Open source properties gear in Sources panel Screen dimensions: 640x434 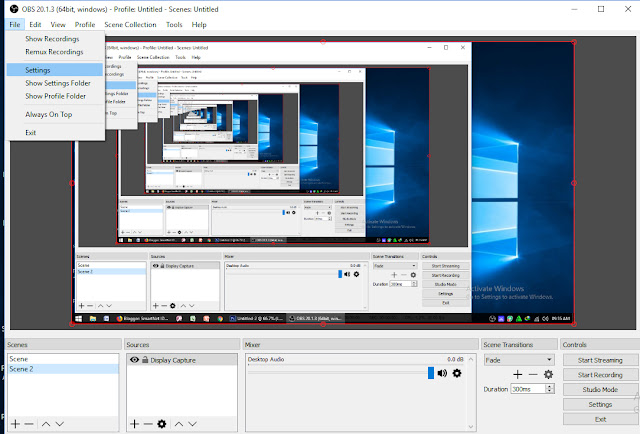pos(162,424)
